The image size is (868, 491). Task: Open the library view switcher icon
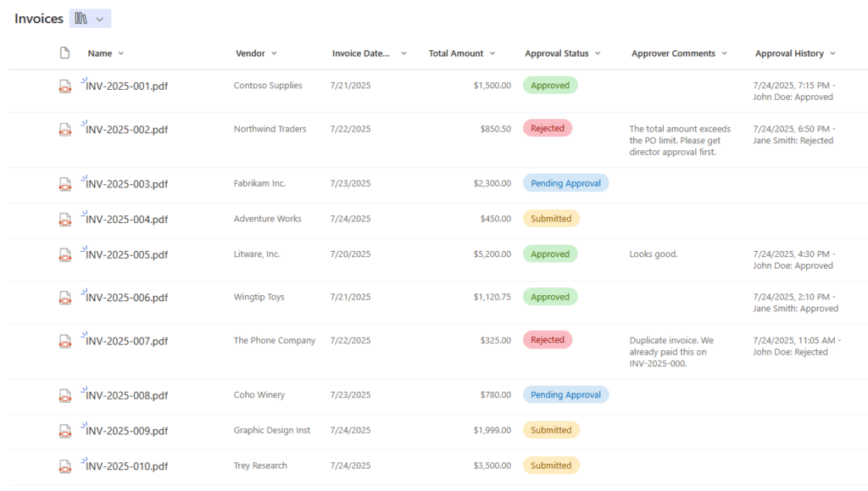(81, 19)
